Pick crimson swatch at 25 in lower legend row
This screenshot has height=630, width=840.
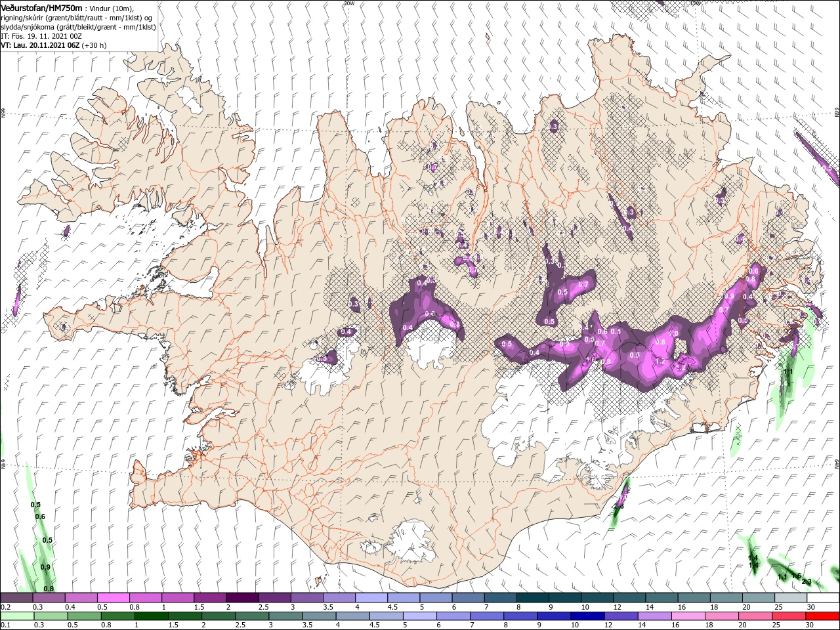pos(789,616)
